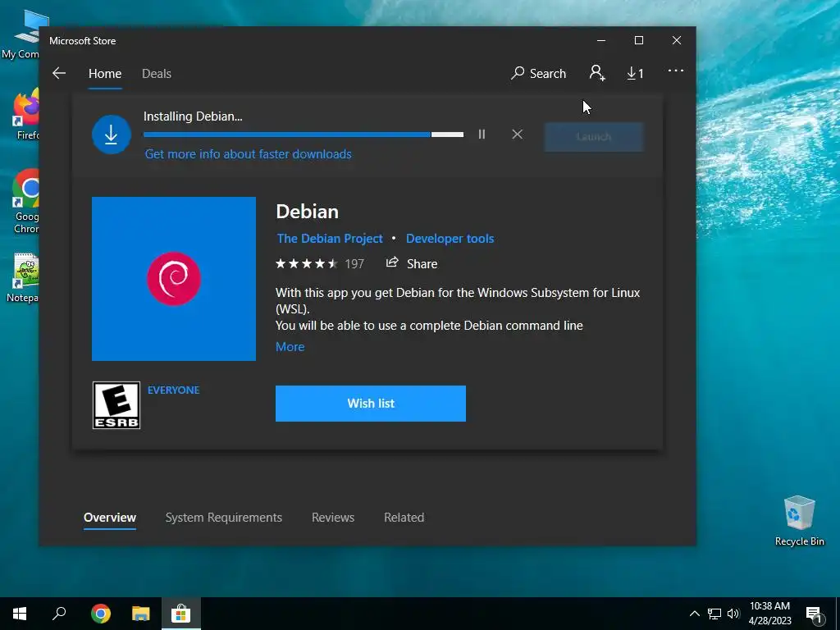Open the Related tab
The height and width of the screenshot is (630, 840).
404,518
